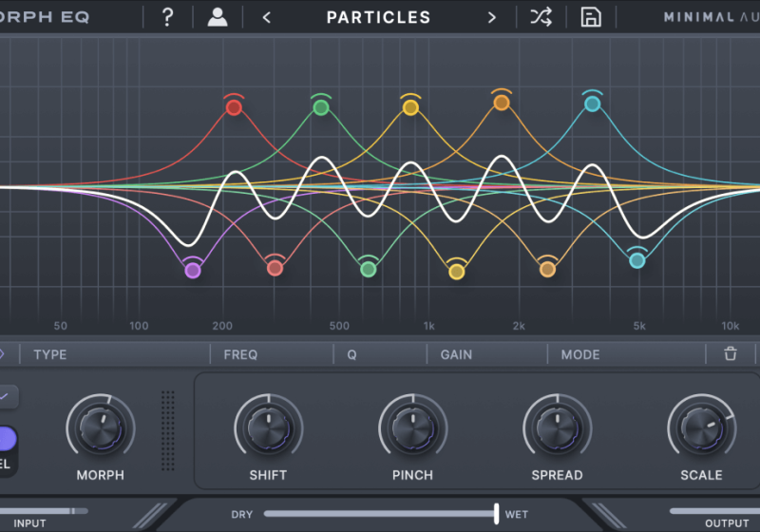This screenshot has height=532, width=760.
Task: Select the lower red EQ band node
Action: 275,268
